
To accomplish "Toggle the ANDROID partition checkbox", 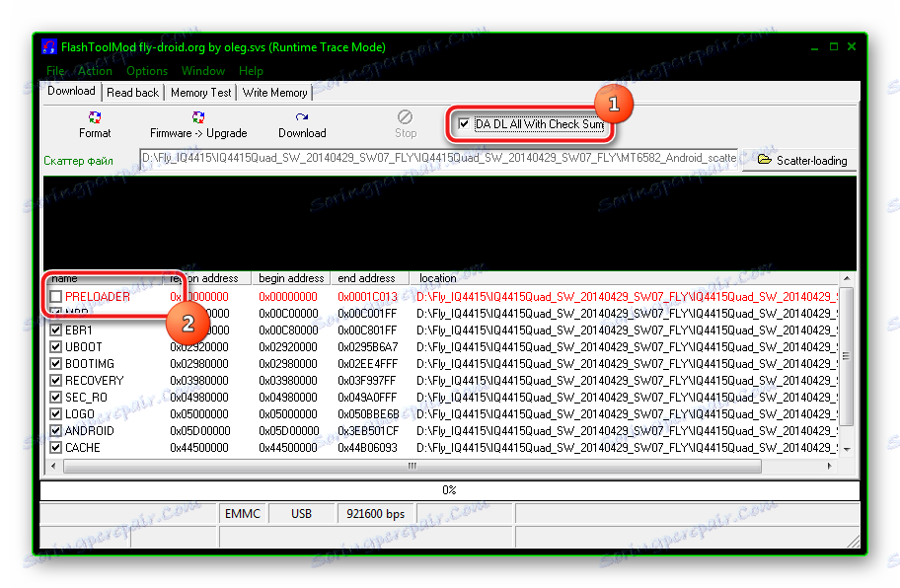I will tap(56, 430).
